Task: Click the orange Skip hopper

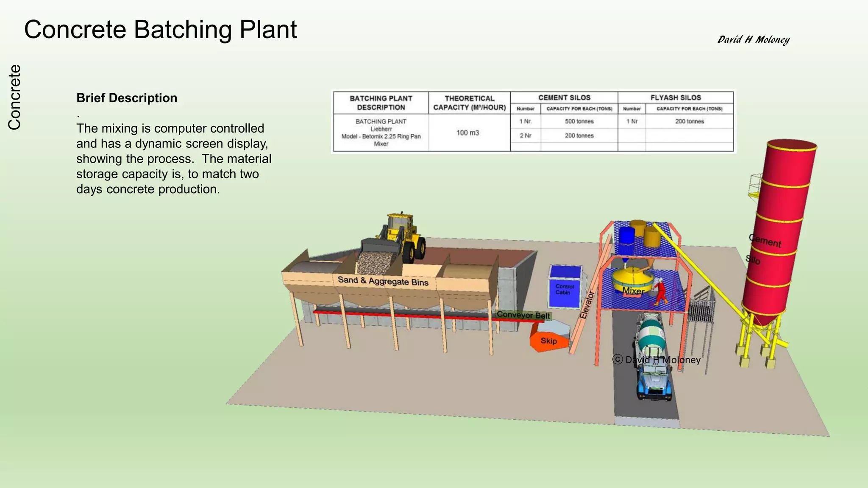Action: [x=548, y=341]
